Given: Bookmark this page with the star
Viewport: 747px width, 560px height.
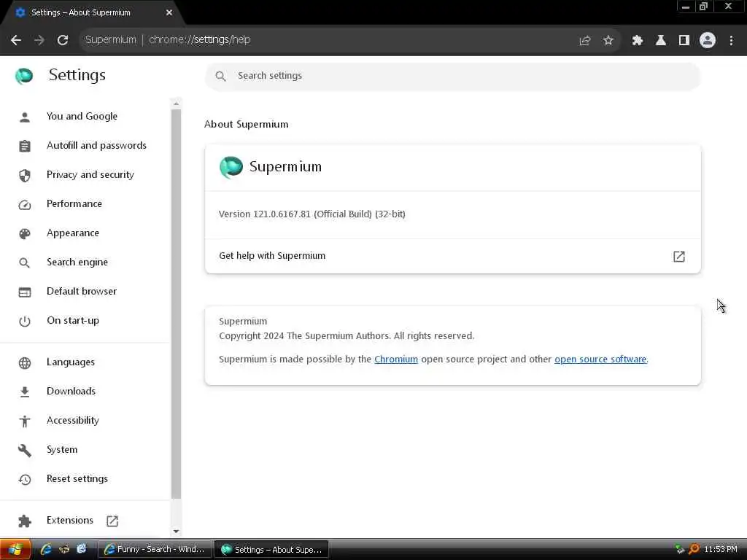Looking at the screenshot, I should tap(608, 41).
